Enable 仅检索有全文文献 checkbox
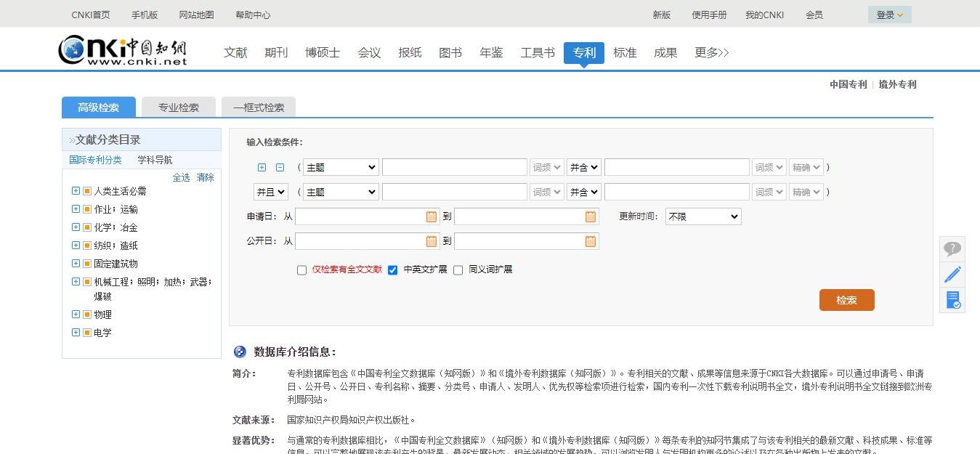 (x=302, y=270)
